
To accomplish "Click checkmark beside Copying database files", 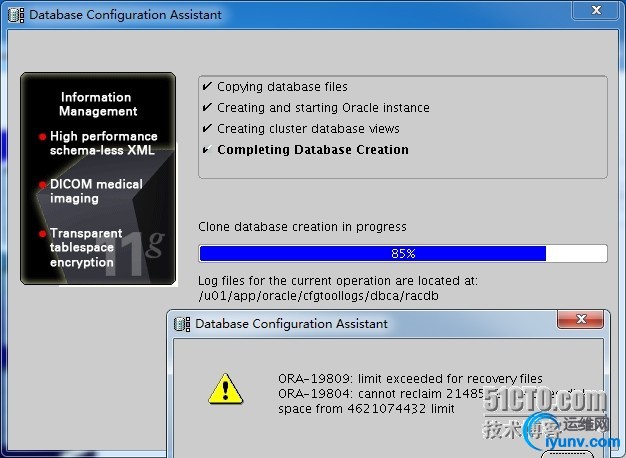I will coord(207,86).
